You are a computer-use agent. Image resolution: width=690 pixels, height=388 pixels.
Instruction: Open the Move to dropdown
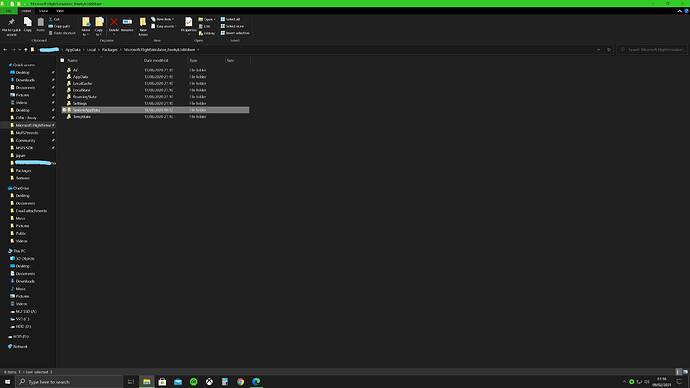coord(86,26)
